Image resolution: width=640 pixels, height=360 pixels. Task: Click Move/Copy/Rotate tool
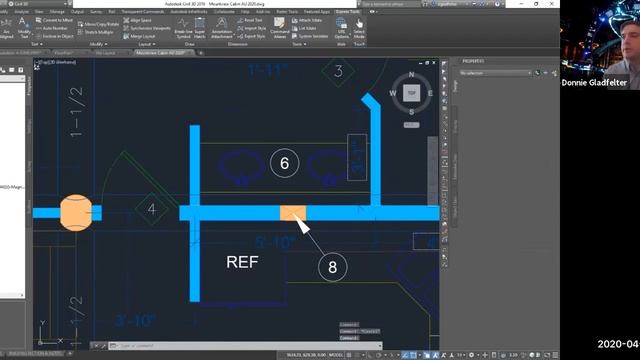point(98,24)
